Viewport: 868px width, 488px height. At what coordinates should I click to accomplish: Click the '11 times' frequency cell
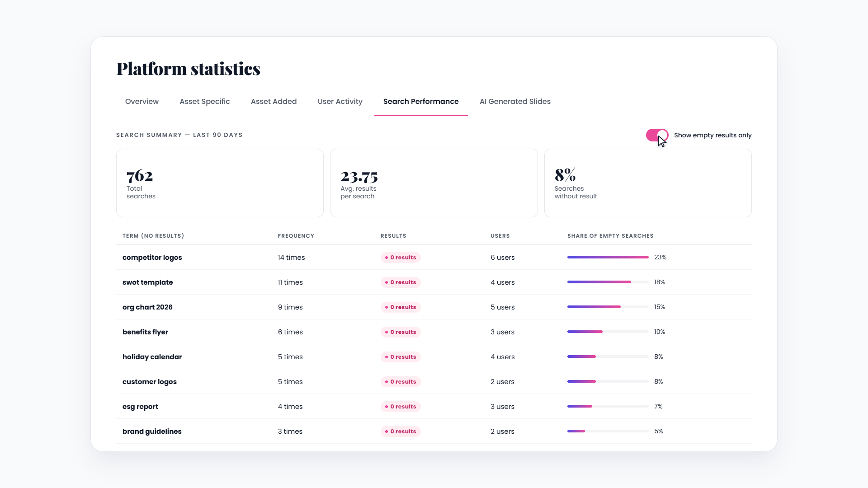pyautogui.click(x=290, y=282)
